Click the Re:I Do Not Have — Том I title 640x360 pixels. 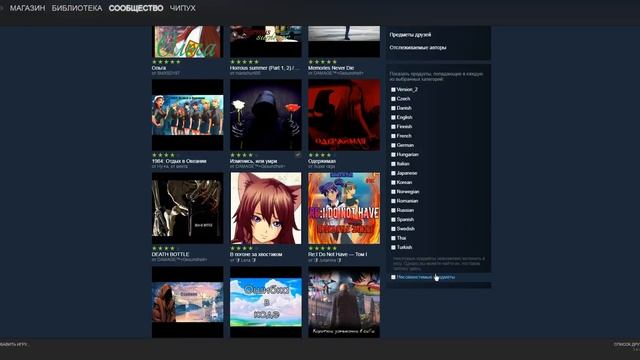(338, 254)
